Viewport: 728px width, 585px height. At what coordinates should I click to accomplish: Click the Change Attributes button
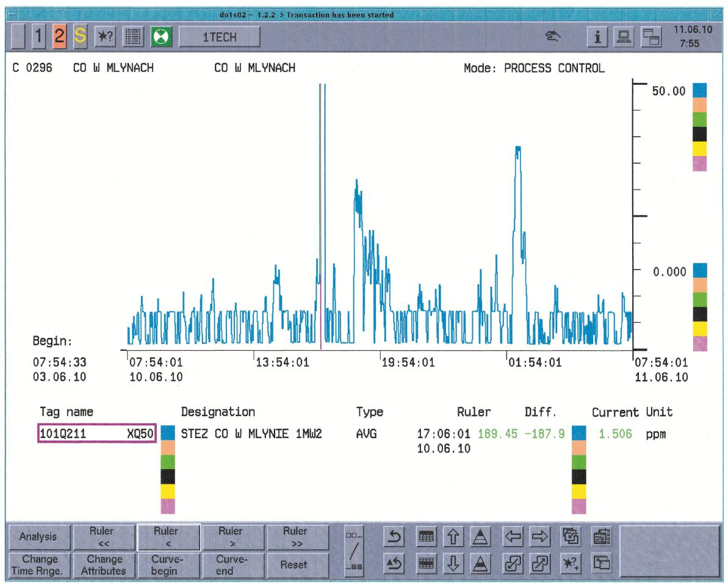tap(103, 565)
